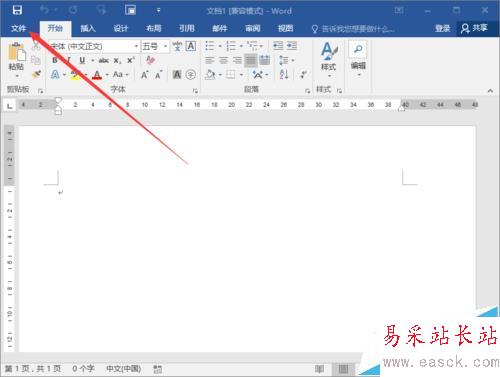500x377 pixels.
Task: Click the Paste (粘贴) clipboard icon
Action: coord(16,52)
